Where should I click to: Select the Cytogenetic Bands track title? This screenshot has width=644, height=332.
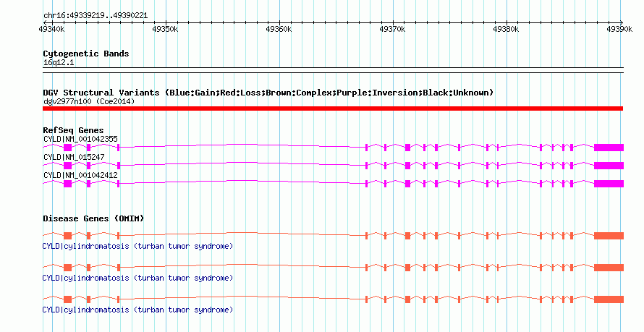pos(86,54)
